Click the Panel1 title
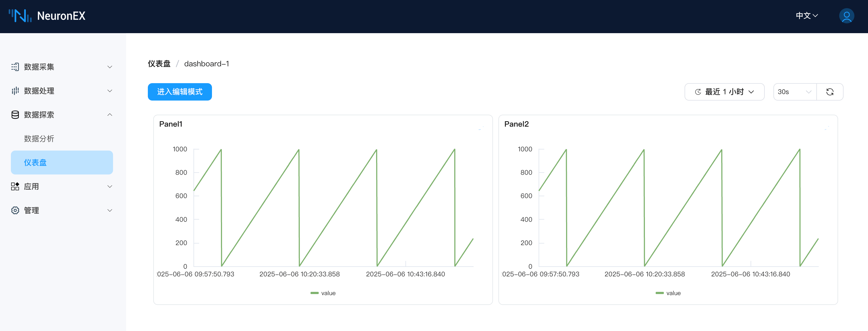868x331 pixels. coord(170,124)
